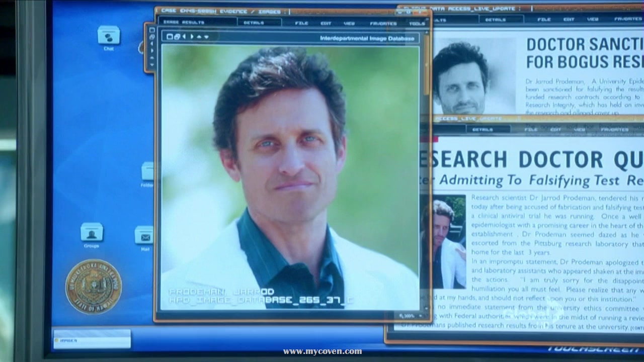644x362 pixels.
Task: Open Tools menu in evidence window
Action: tap(417, 23)
